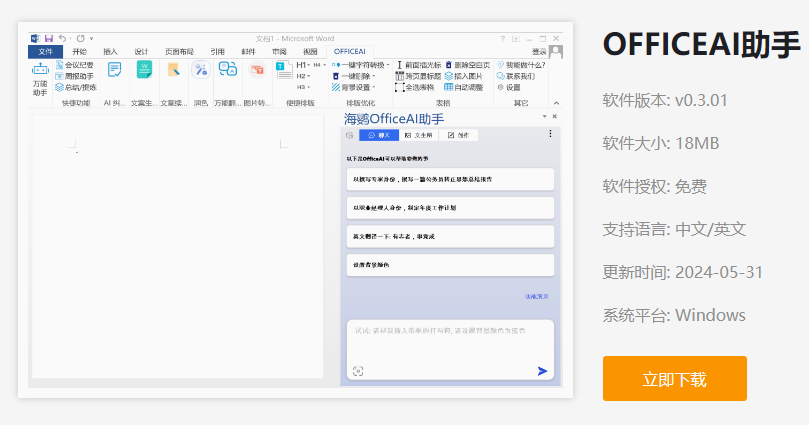Image resolution: width=809 pixels, height=425 pixels.
Task: Click the save icon in title bar
Action: [47, 38]
